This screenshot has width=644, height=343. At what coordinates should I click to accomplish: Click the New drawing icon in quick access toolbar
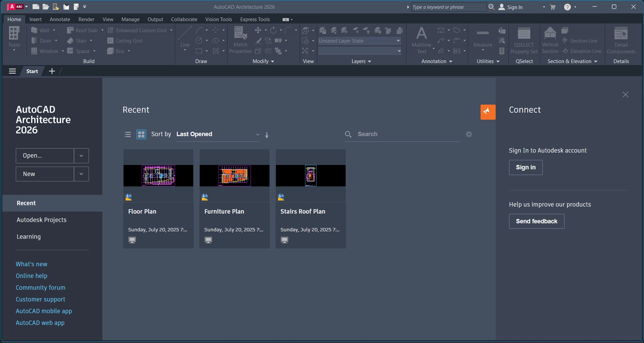pyautogui.click(x=36, y=7)
